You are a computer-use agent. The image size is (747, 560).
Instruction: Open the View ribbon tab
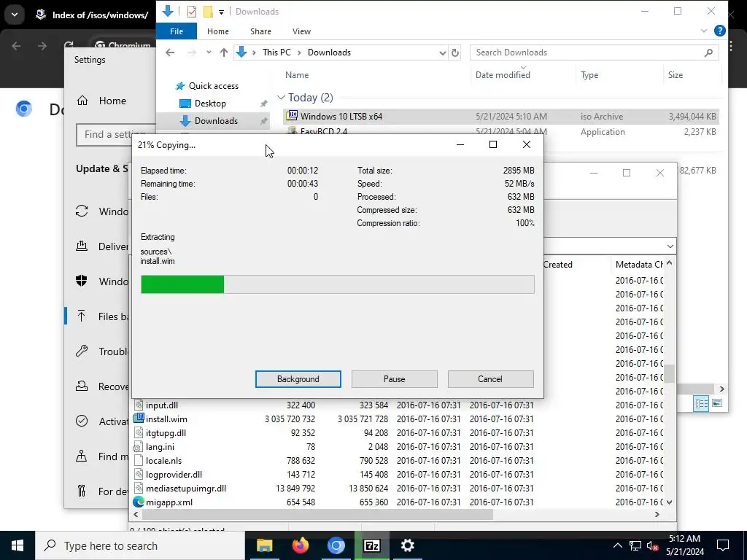pos(301,31)
